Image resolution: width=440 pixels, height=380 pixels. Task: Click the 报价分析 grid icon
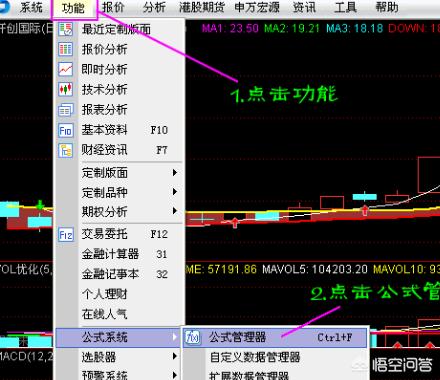tap(65, 49)
